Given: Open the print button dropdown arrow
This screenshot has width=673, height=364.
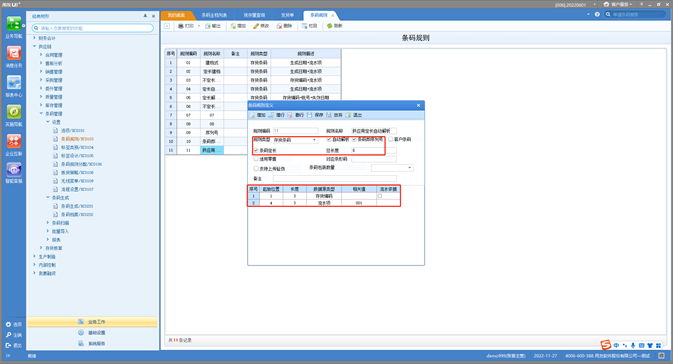Looking at the screenshot, I should [x=199, y=26].
